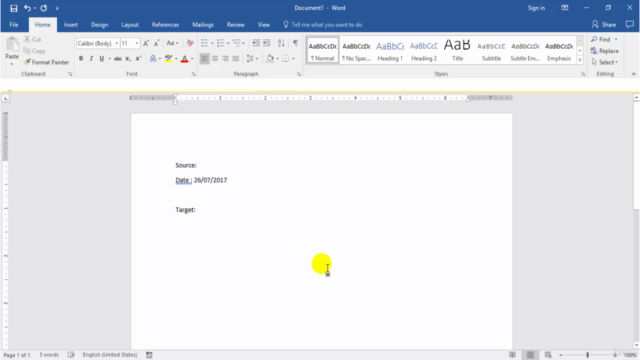Toggle Subscript
640x360 pixels.
tap(128, 58)
